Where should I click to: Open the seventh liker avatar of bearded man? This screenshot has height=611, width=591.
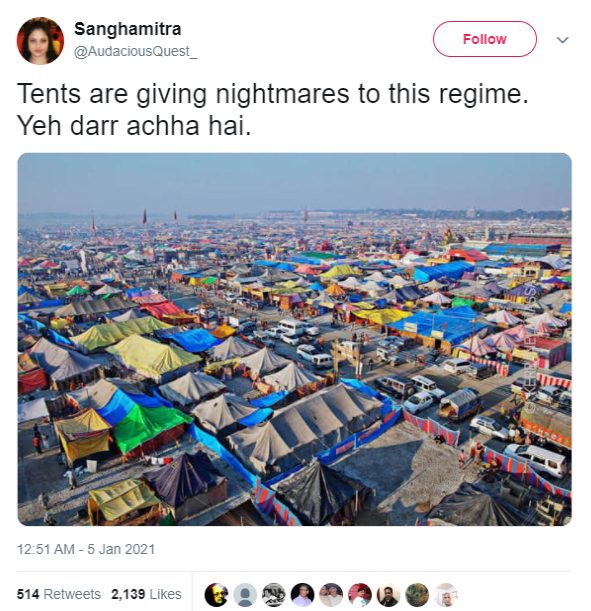(x=388, y=595)
